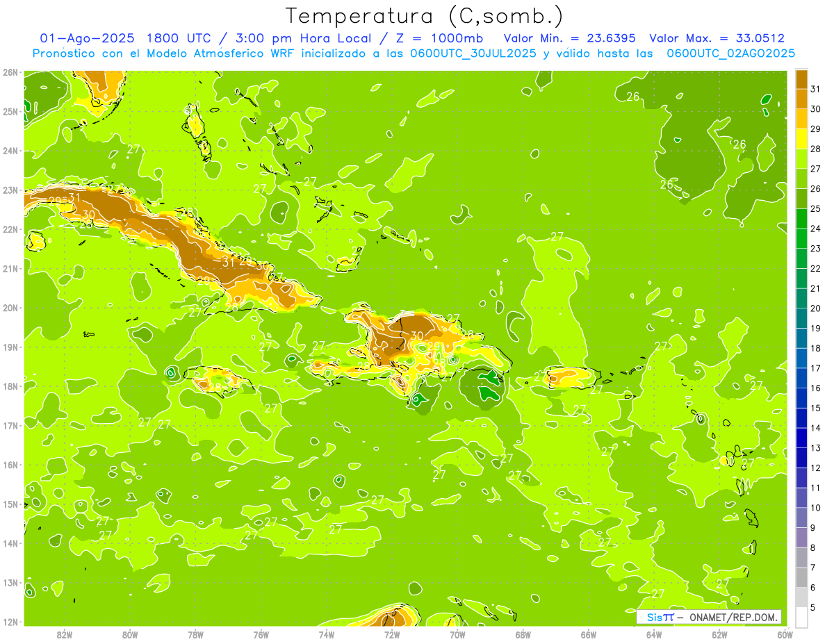The image size is (834, 644).
Task: Click the "68W" longitude axis label
Action: click(523, 635)
